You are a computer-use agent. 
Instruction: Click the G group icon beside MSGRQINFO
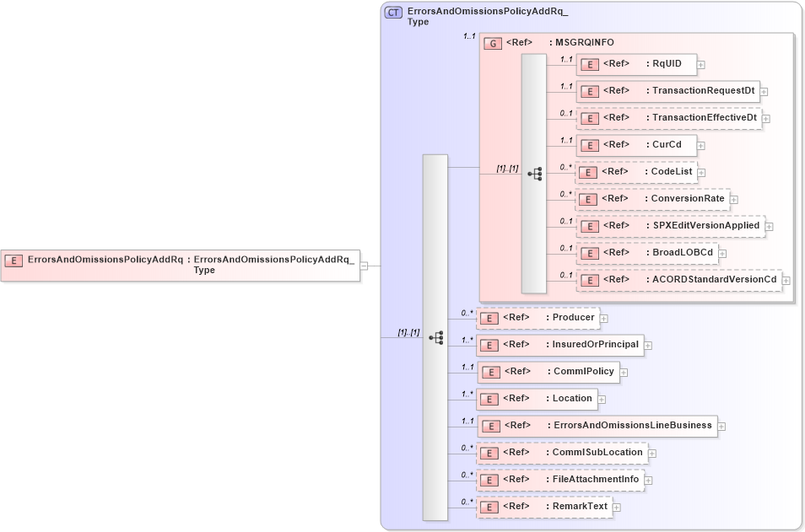pos(492,42)
